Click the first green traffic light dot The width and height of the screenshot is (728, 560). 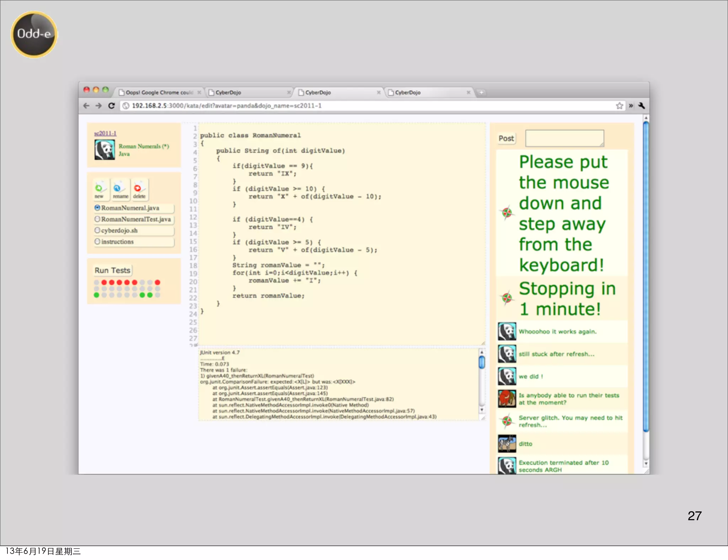click(96, 295)
